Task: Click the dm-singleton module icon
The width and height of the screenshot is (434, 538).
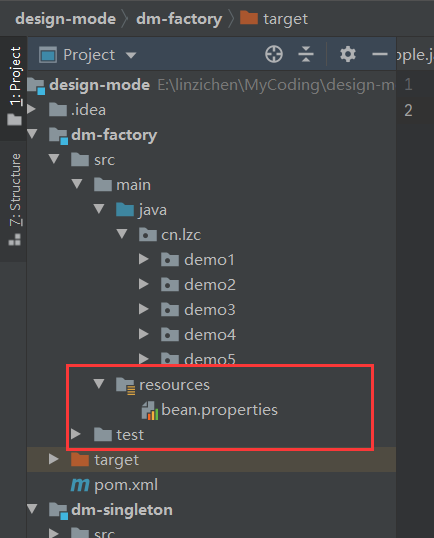Action: 58,511
